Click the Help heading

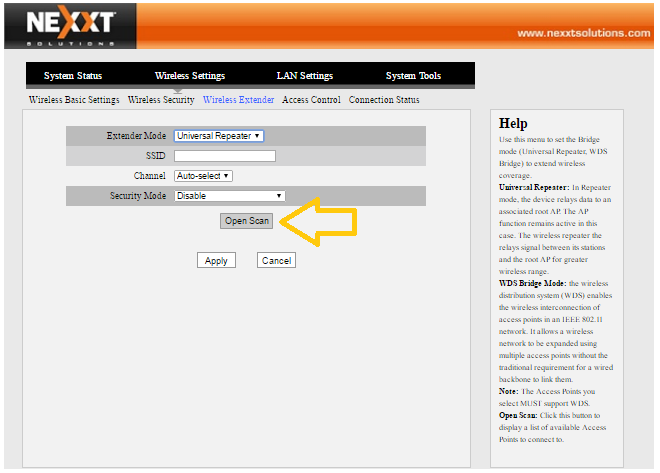(513, 123)
